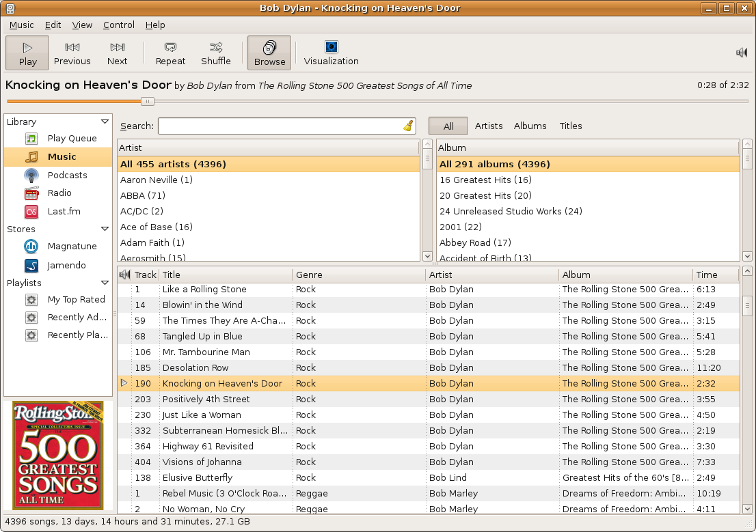
Task: Open the Last.fm source icon
Action: click(31, 212)
